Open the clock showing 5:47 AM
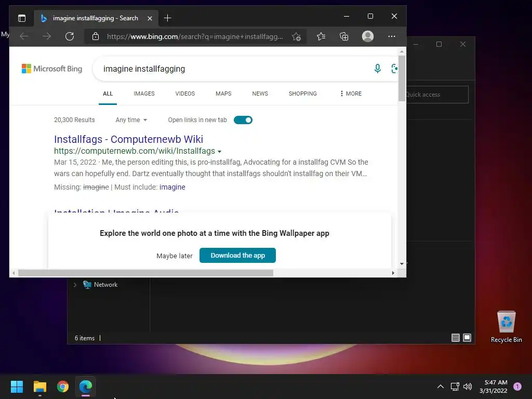 click(494, 387)
